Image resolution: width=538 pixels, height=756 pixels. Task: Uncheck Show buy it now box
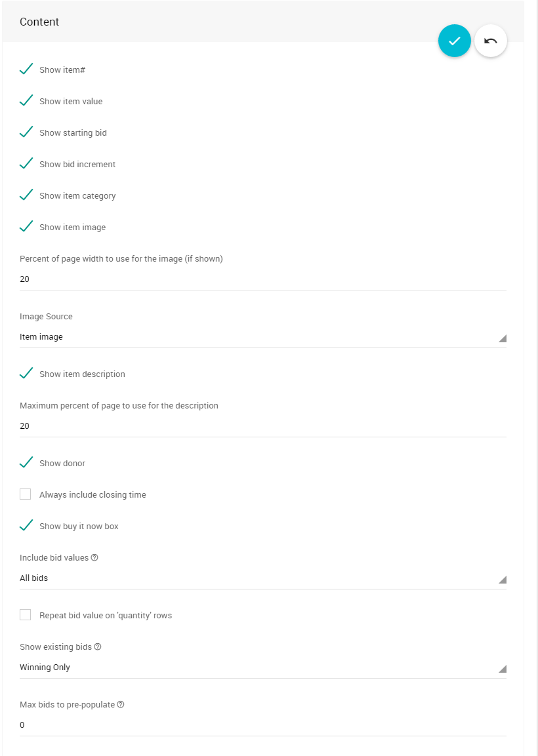pyautogui.click(x=26, y=526)
